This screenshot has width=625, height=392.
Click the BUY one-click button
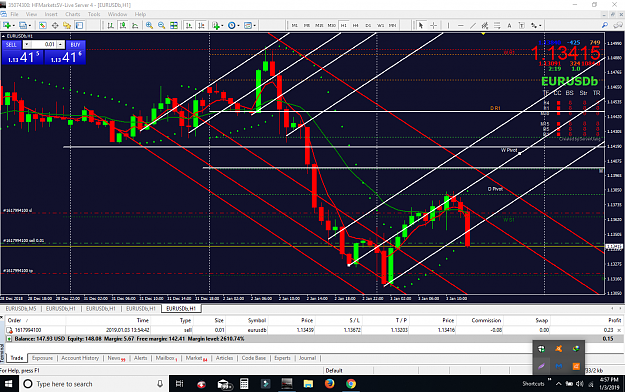(x=75, y=45)
